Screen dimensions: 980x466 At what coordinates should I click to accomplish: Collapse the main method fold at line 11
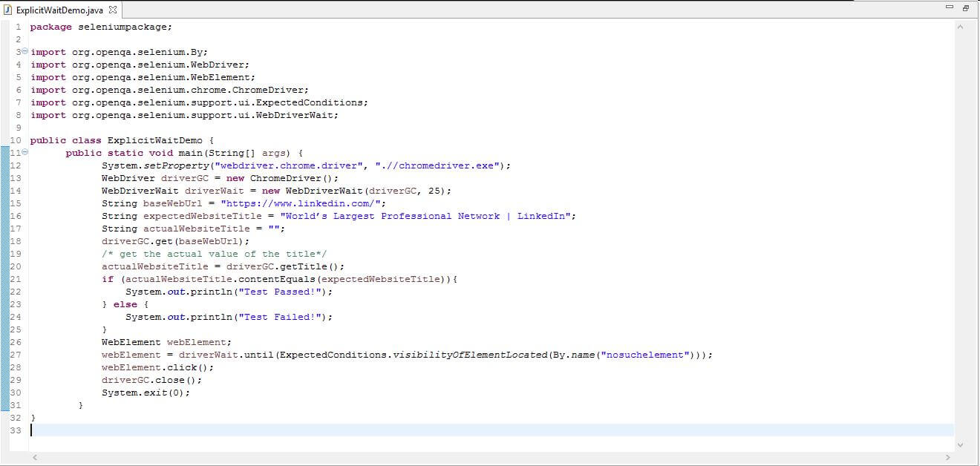[24, 152]
